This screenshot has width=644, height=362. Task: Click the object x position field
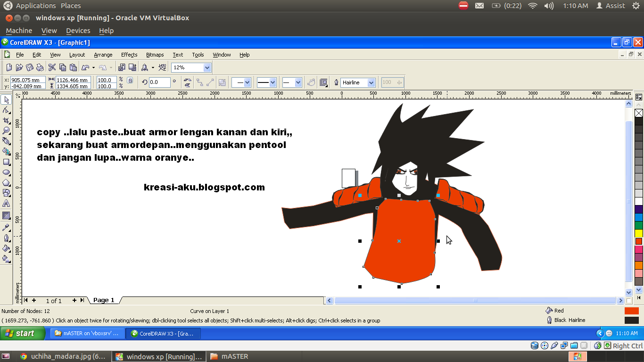[x=28, y=80]
